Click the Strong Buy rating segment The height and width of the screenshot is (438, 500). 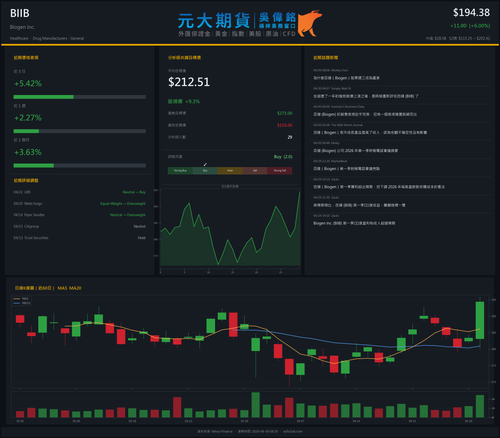point(180,171)
